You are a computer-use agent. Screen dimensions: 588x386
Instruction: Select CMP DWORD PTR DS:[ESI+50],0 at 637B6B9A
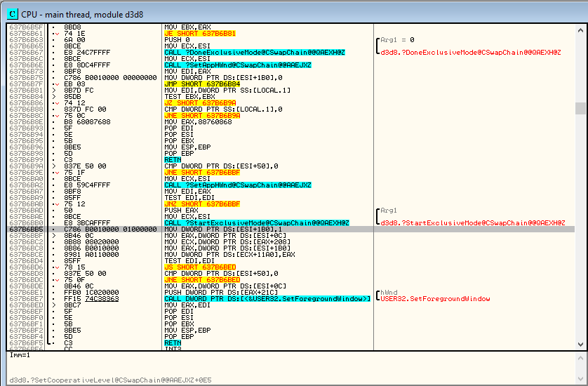pos(221,166)
